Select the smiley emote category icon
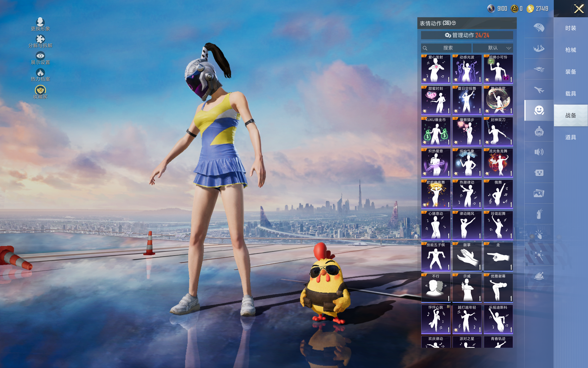This screenshot has height=368, width=588. pos(539,110)
